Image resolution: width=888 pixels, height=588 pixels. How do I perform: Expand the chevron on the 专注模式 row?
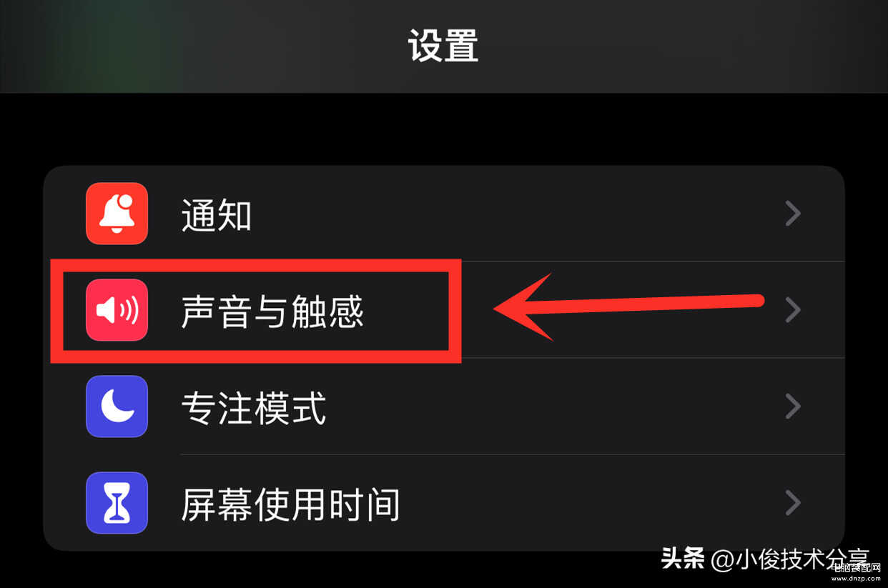click(x=792, y=406)
